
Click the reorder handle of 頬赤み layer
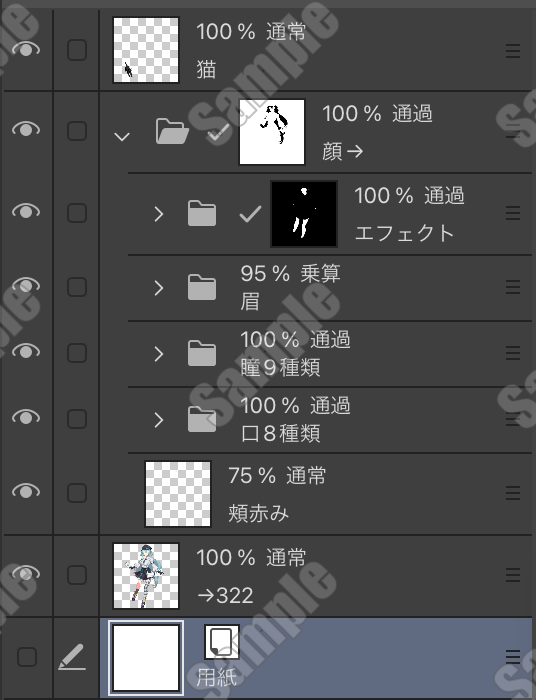pos(513,493)
